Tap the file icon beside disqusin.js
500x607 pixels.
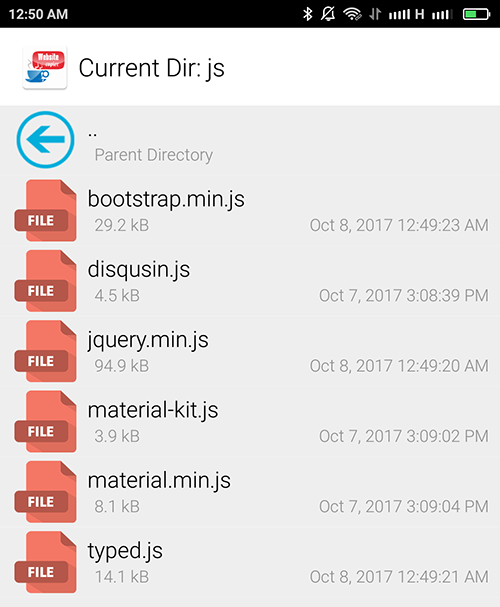pyautogui.click(x=45, y=281)
